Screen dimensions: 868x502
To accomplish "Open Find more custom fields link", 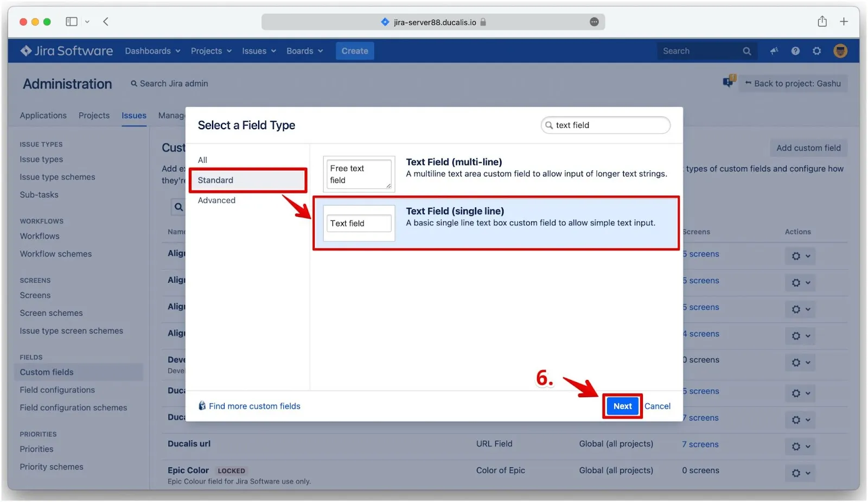I will [254, 406].
